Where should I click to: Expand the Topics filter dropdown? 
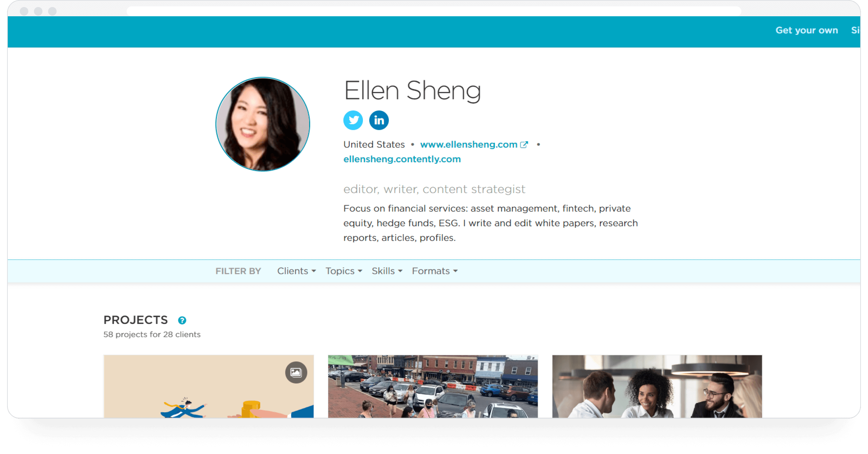(344, 271)
